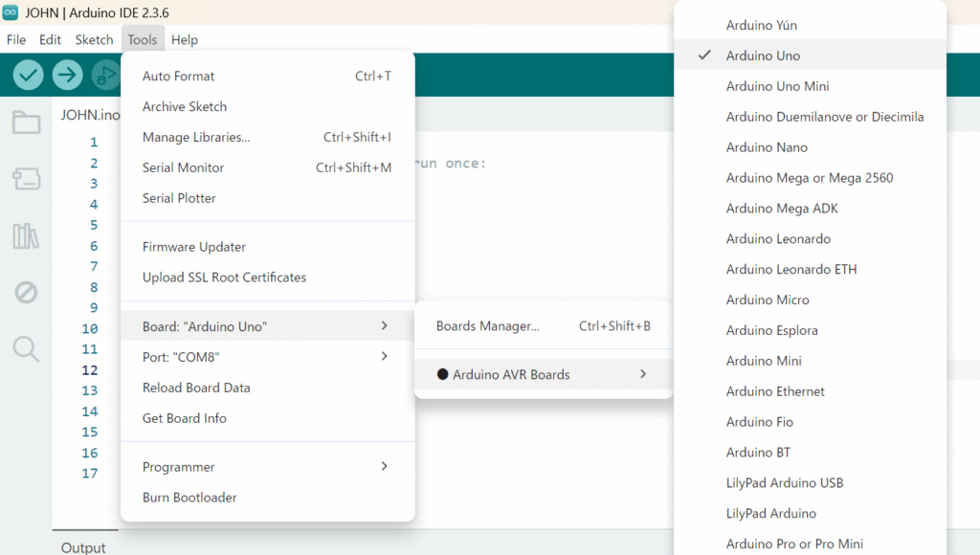Select the Arduino BT board
980x555 pixels.
[810, 453]
